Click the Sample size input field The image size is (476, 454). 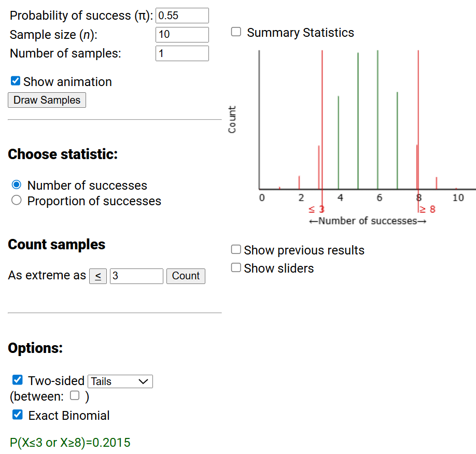(182, 34)
